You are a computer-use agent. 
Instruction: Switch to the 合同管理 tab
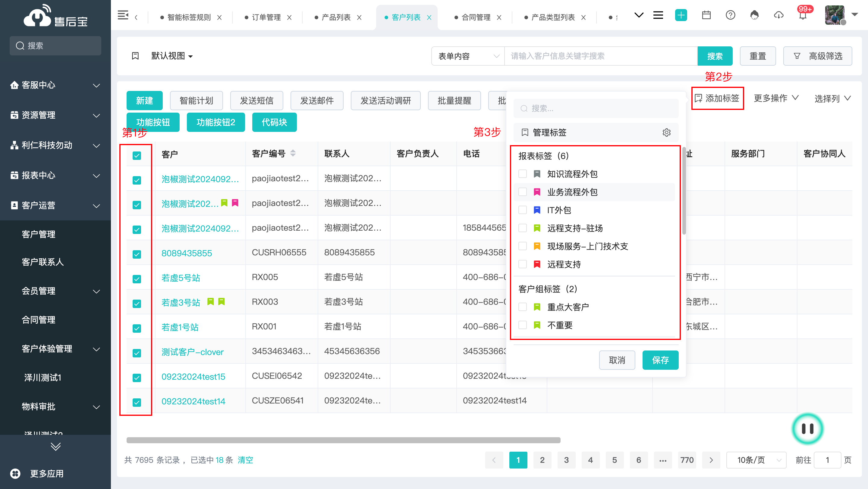(476, 17)
